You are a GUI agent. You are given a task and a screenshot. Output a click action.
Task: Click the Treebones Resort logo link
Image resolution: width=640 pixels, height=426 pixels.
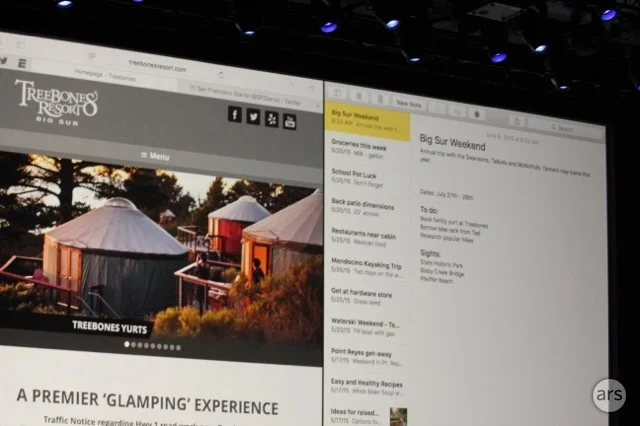point(56,100)
